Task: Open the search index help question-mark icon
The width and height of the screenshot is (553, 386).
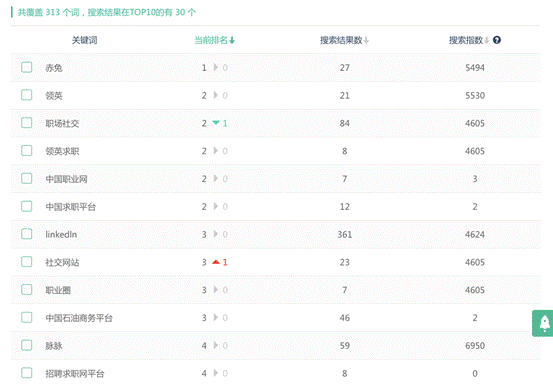Action: [497, 40]
